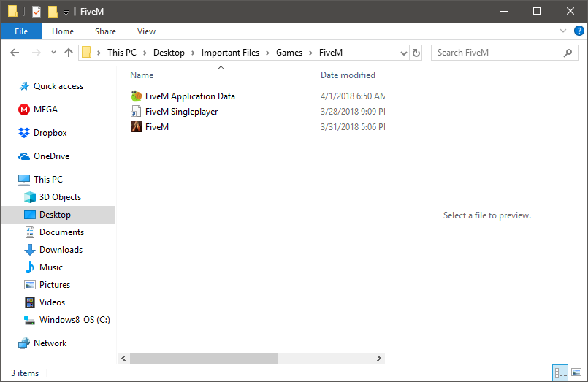The width and height of the screenshot is (588, 382).
Task: Click the Search FiveM field
Action: [x=505, y=53]
